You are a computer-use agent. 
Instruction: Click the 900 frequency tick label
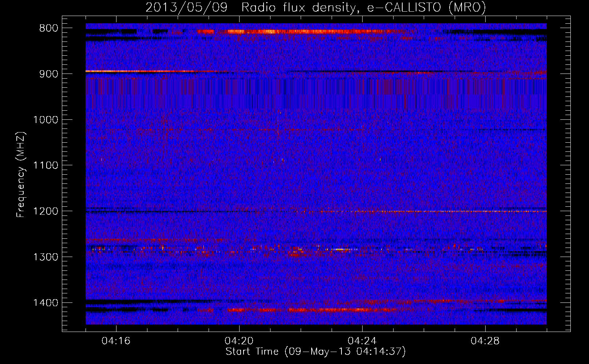(x=49, y=74)
